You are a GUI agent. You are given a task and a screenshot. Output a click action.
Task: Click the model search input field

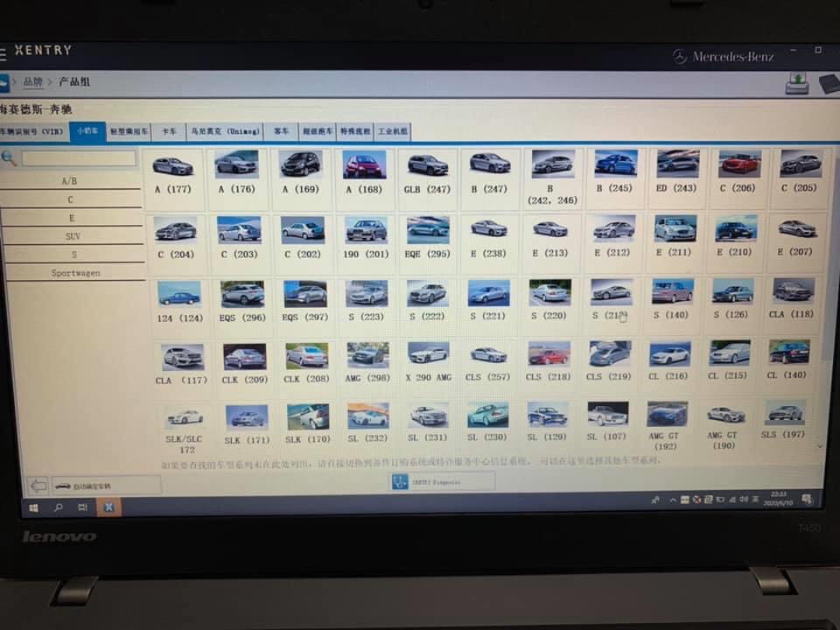pos(78,158)
